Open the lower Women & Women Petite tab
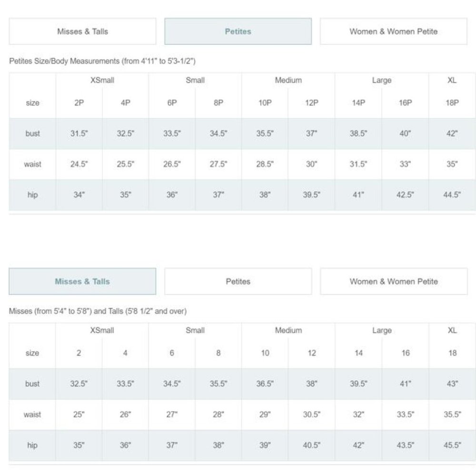The height and width of the screenshot is (476, 476). pyautogui.click(x=394, y=281)
